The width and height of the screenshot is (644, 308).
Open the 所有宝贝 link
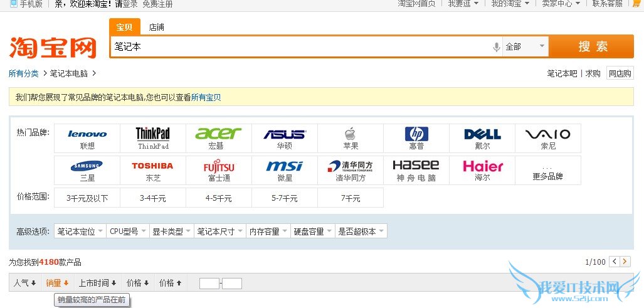click(206, 97)
